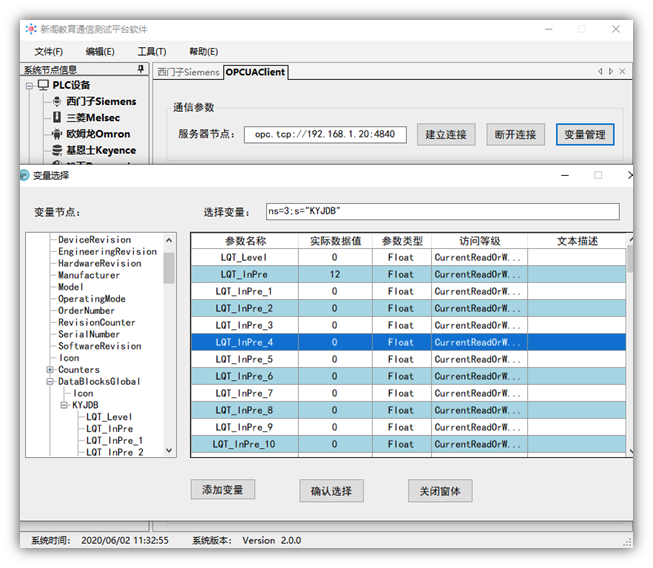Screen dimensions: 653x568
Task: Click the 访问等级 column header
Action: 479,241
